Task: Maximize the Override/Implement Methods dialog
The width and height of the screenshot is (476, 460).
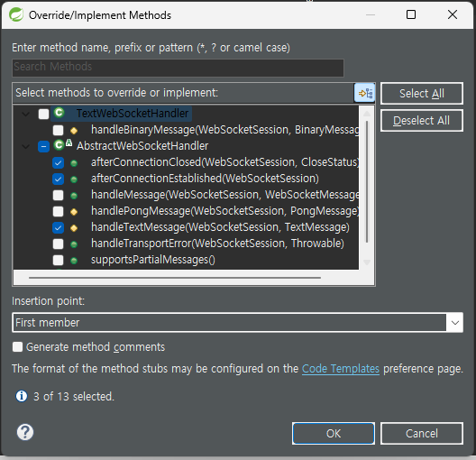Action: point(411,14)
